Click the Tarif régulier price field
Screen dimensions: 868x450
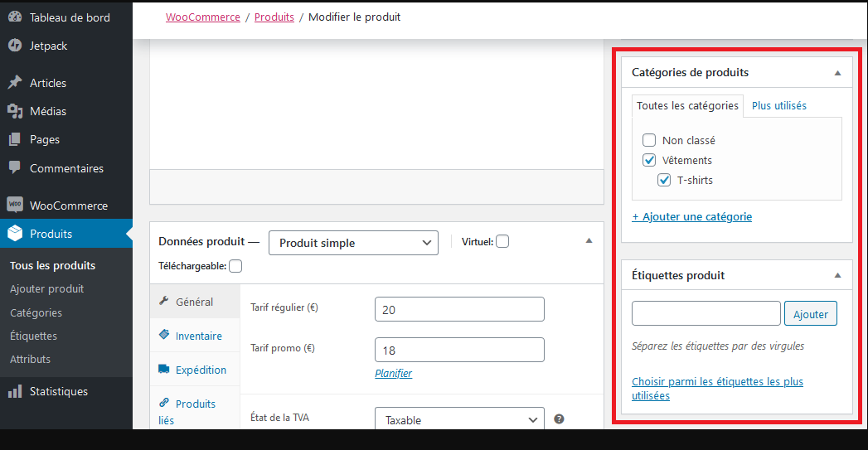point(459,309)
